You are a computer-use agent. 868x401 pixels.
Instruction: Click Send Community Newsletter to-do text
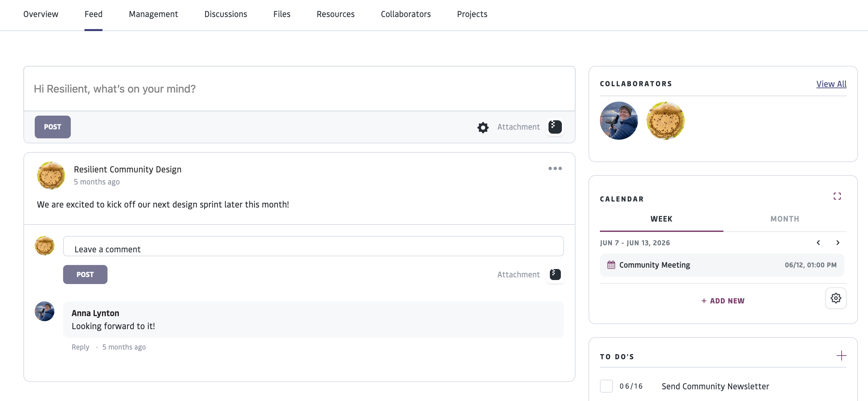(x=715, y=386)
